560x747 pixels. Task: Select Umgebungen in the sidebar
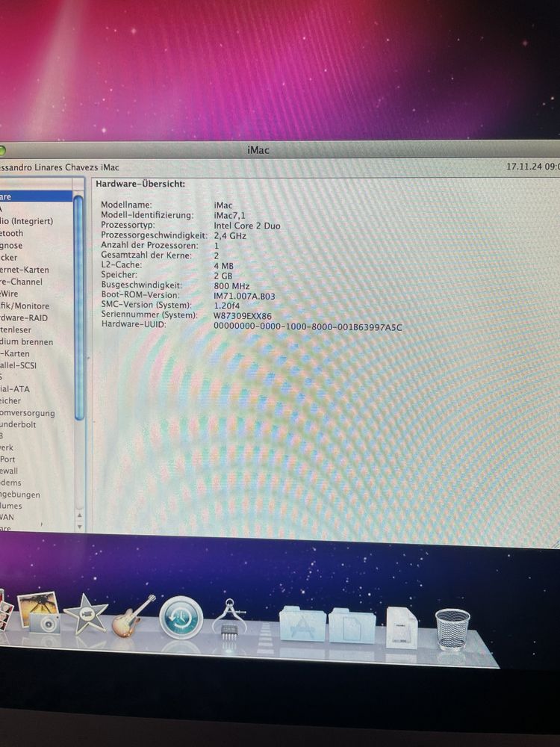(20, 495)
